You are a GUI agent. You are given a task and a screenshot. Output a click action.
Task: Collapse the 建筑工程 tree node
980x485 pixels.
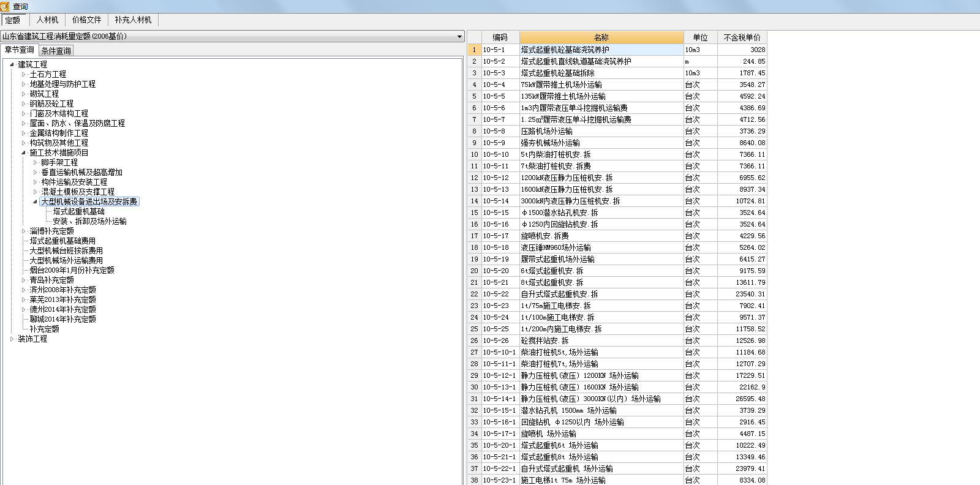(x=12, y=64)
